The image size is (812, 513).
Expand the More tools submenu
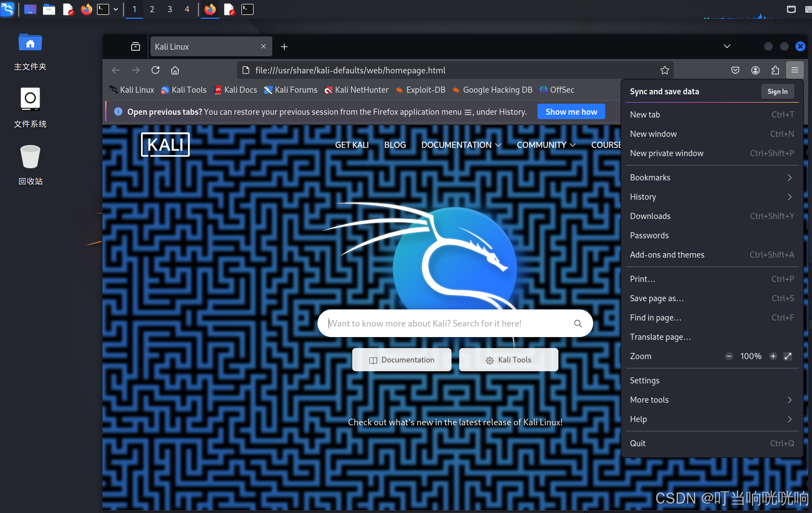click(712, 400)
